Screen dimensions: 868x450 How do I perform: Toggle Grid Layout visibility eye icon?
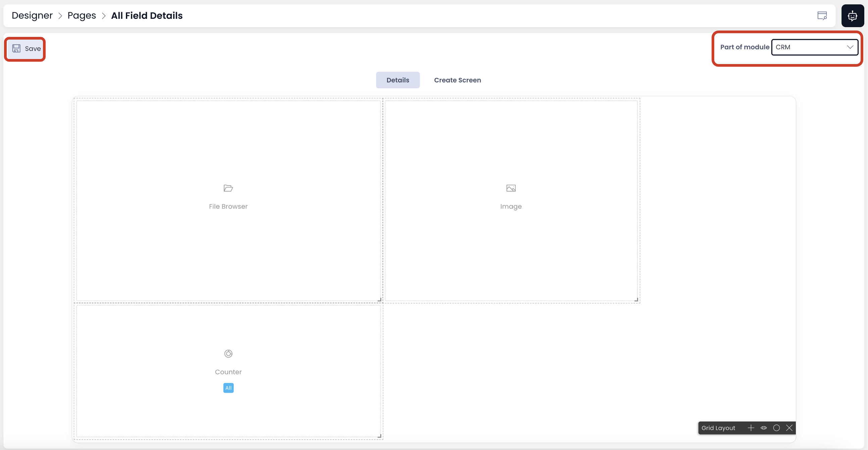[x=764, y=428]
